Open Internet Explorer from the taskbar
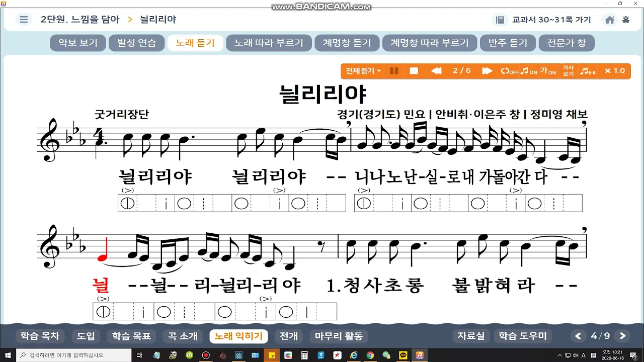 (x=354, y=355)
